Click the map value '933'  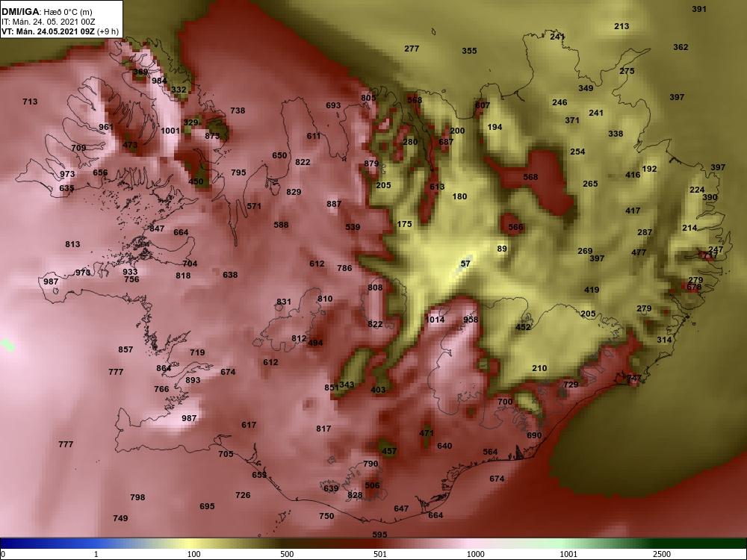pos(130,272)
